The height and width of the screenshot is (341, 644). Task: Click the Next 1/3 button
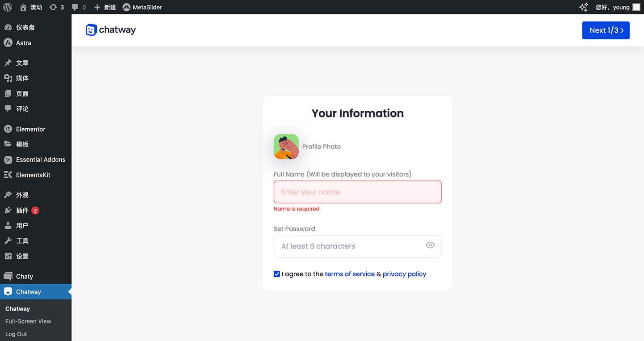pos(606,30)
